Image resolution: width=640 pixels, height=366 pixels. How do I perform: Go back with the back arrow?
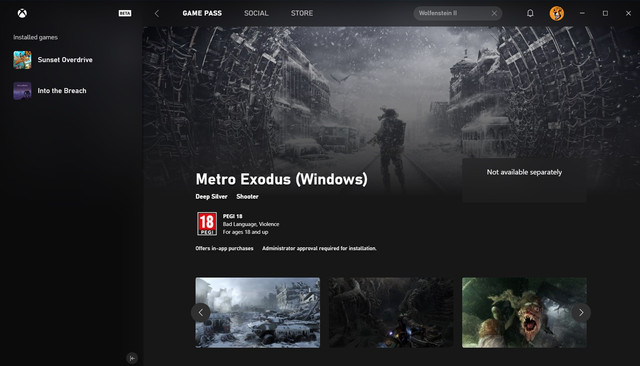click(x=157, y=13)
